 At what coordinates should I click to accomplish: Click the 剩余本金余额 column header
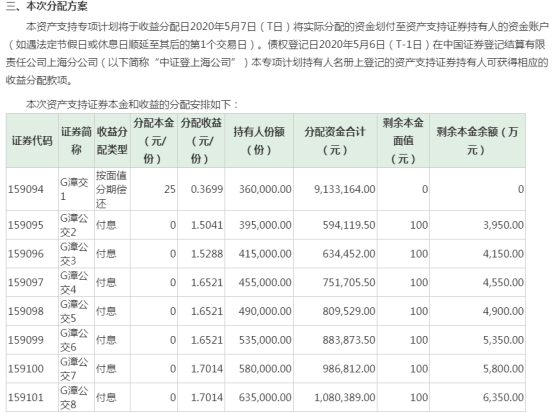(x=477, y=141)
